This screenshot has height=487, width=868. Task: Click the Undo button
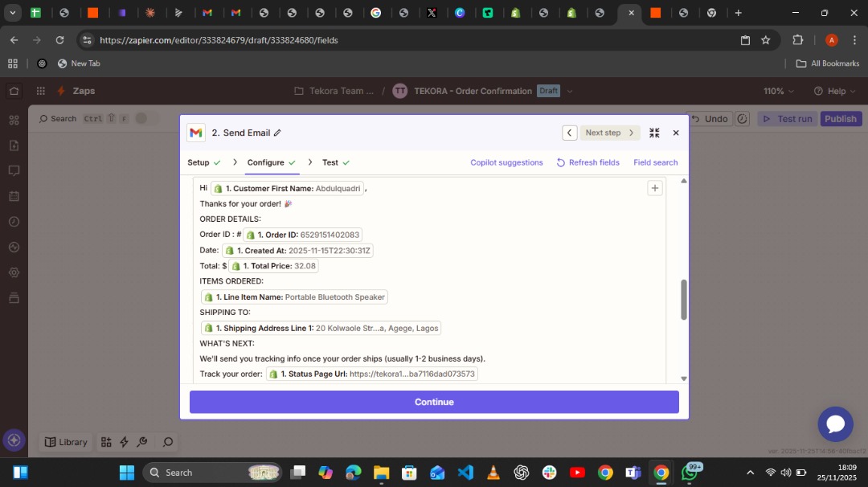[x=710, y=118]
